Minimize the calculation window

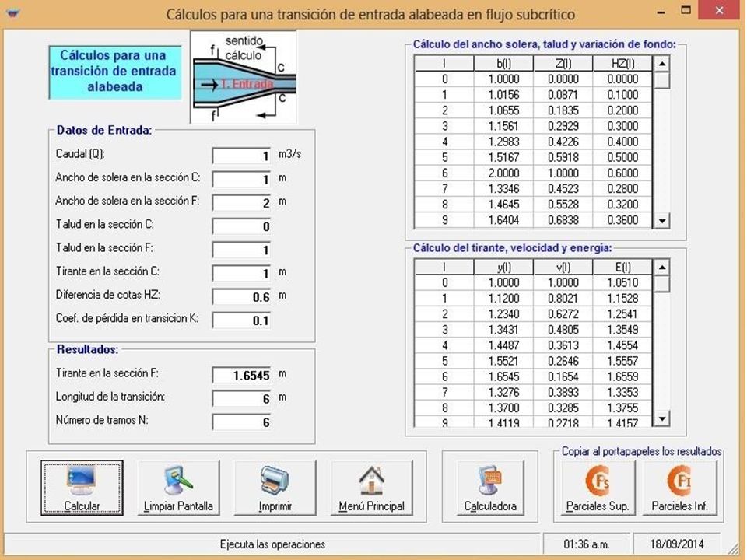(x=661, y=11)
